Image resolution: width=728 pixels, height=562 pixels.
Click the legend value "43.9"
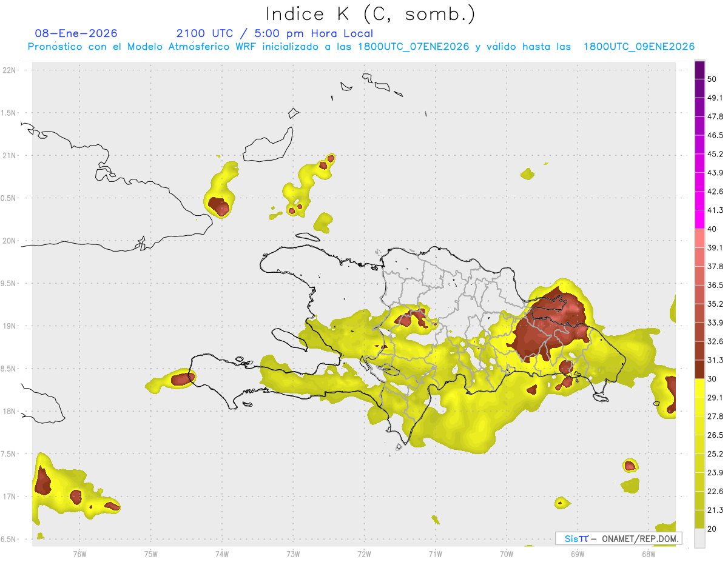pos(715,173)
